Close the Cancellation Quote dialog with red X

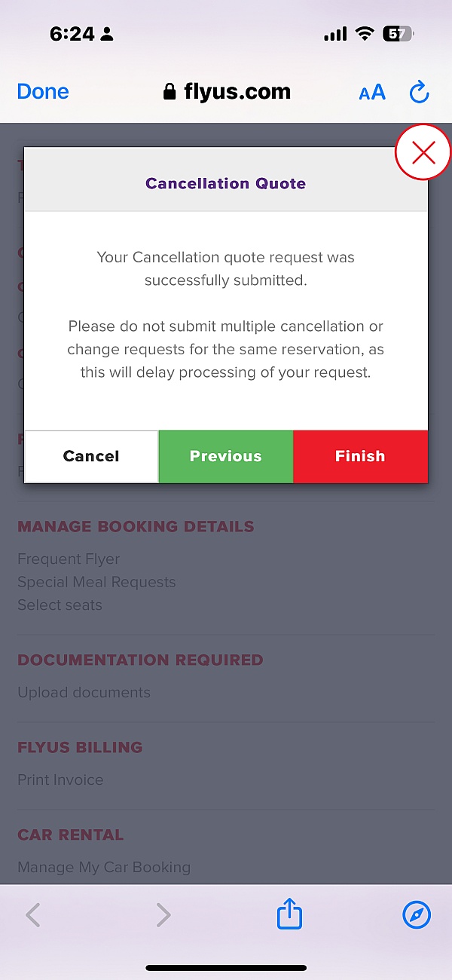click(x=423, y=153)
